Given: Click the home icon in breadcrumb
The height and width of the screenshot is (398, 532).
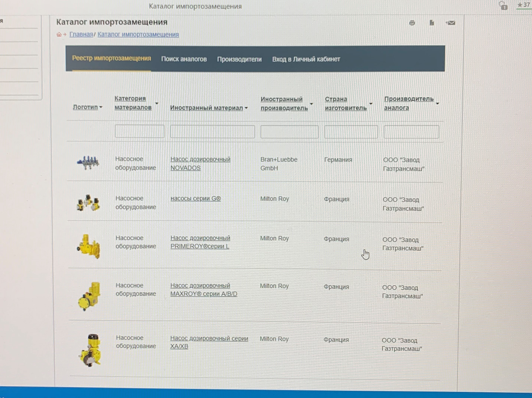Looking at the screenshot, I should tap(59, 34).
